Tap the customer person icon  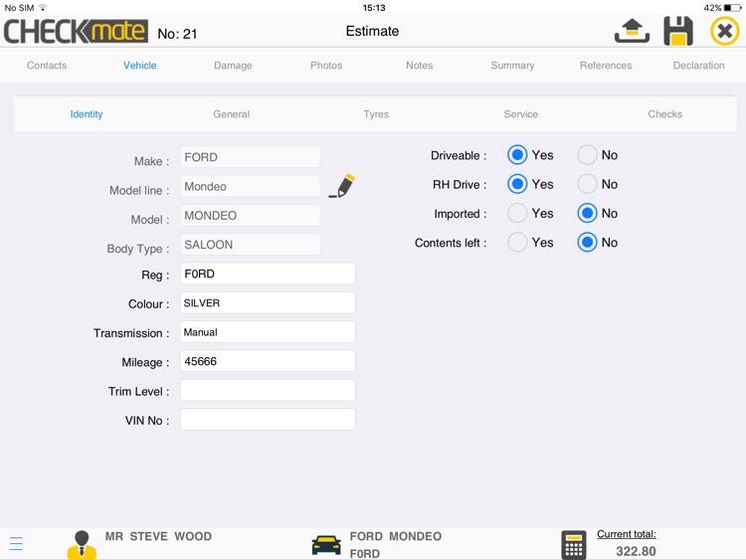coord(82,545)
